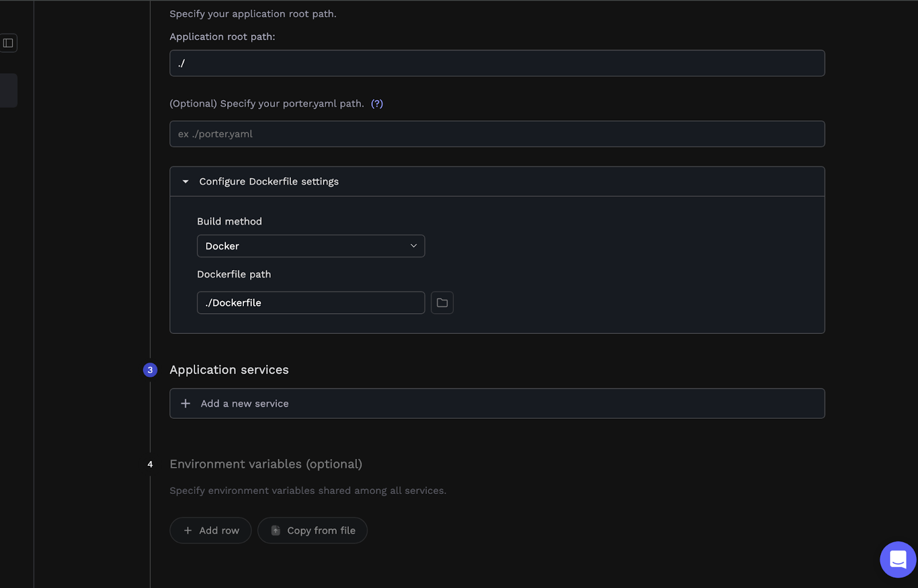Click the plus icon in Add row
Image resolution: width=918 pixels, height=588 pixels.
[188, 531]
